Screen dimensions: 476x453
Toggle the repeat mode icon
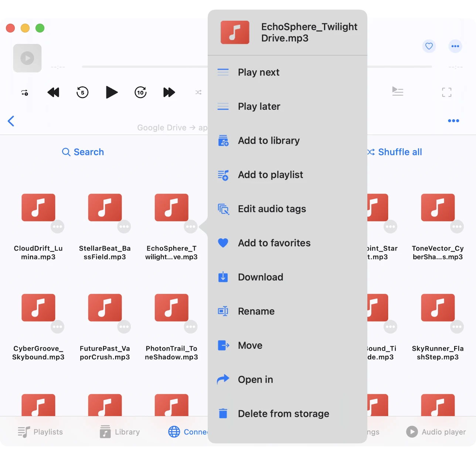click(25, 93)
